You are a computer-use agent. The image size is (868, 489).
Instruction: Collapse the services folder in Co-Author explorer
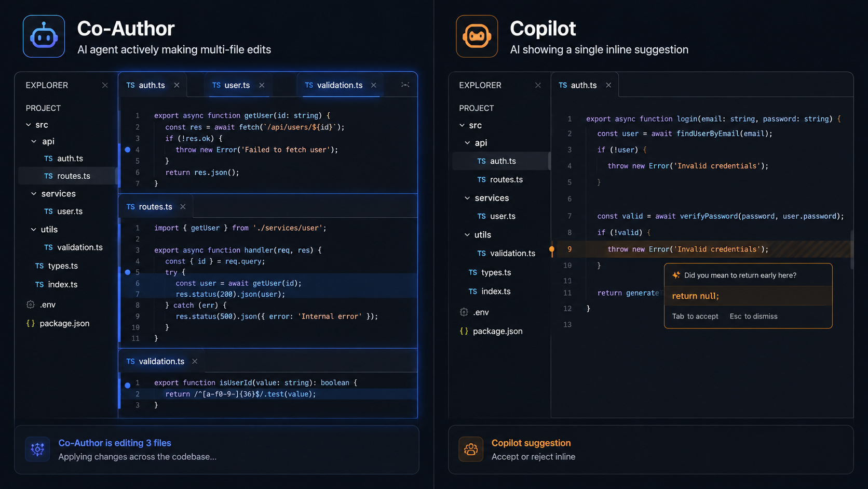click(x=34, y=194)
